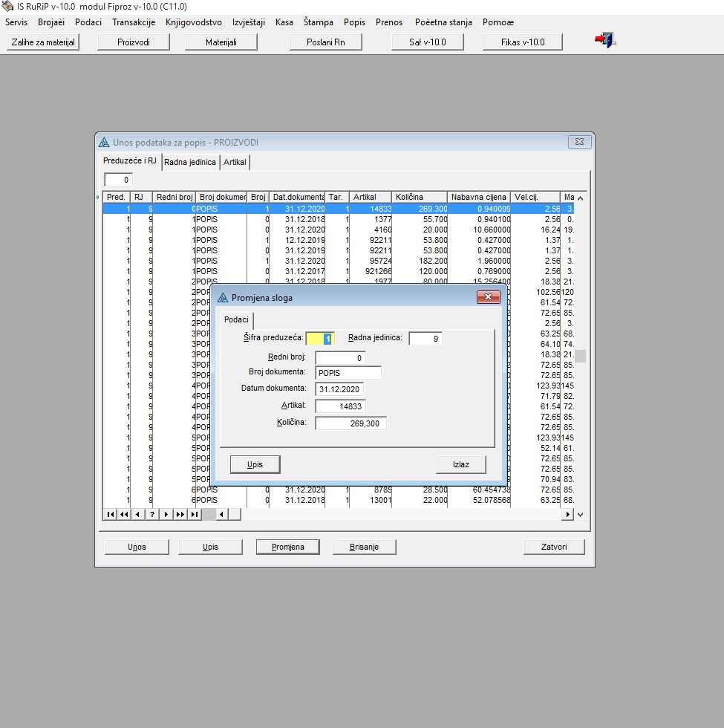Click the Zalihe za materijal toolbar button
724x728 pixels.
click(43, 42)
